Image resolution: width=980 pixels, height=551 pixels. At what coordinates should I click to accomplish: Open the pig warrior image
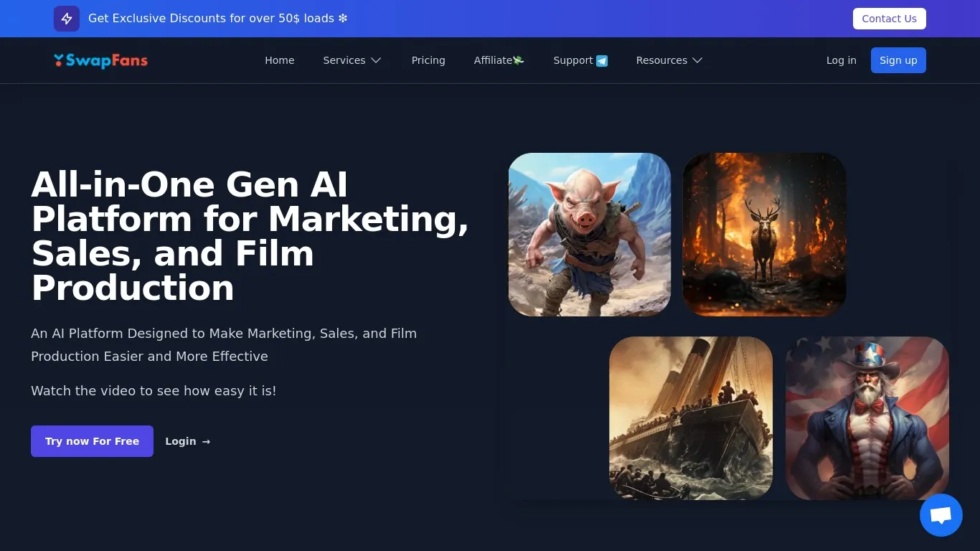coord(589,234)
